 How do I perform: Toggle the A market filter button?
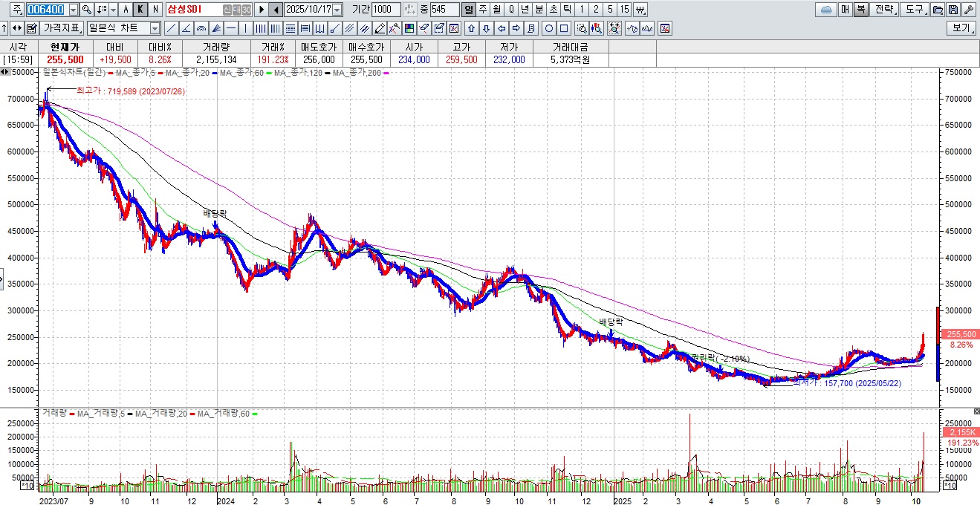coord(126,10)
